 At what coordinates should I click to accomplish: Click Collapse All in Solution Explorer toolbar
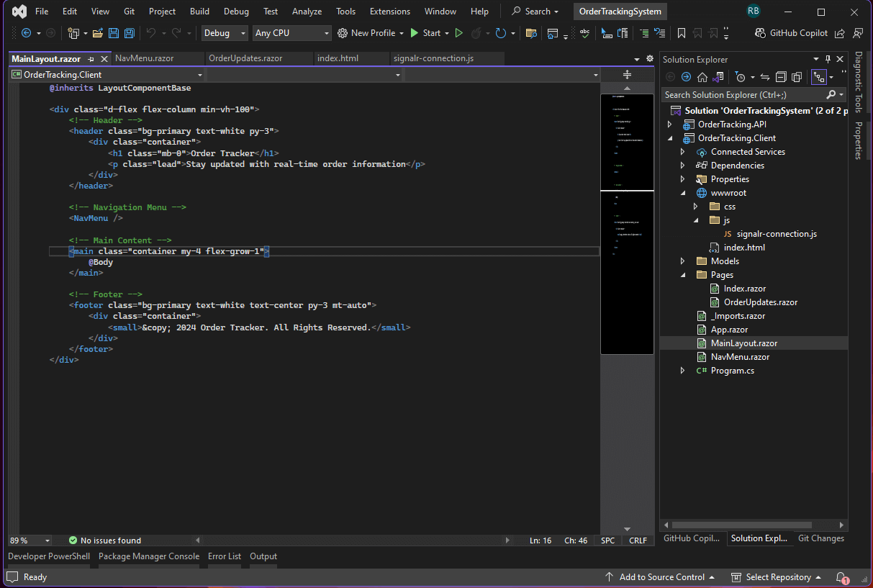(x=781, y=77)
